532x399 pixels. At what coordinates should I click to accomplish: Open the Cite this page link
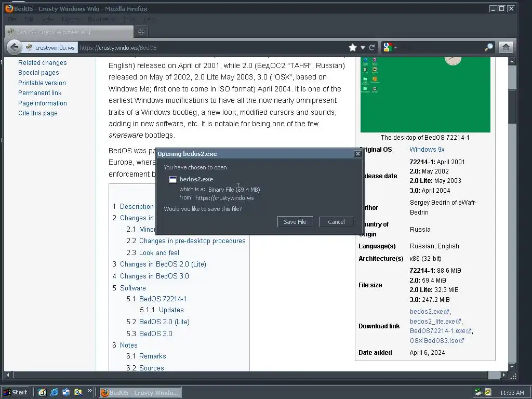click(x=37, y=113)
